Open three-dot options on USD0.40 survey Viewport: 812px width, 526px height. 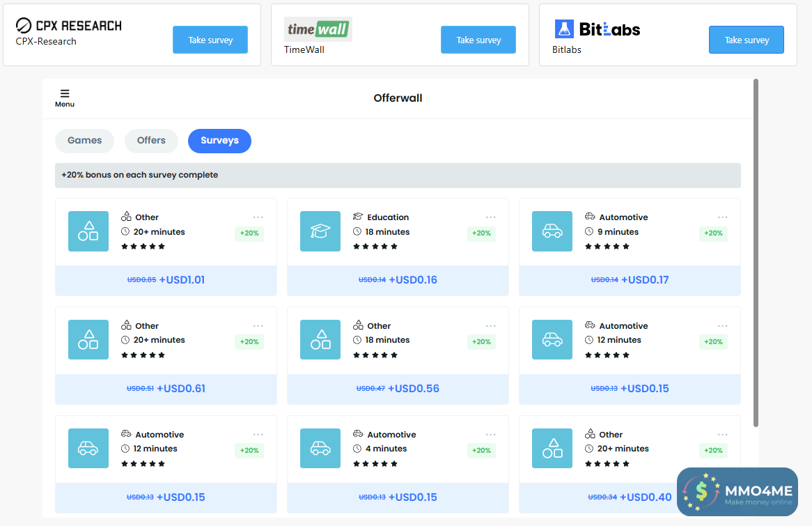[722, 434]
